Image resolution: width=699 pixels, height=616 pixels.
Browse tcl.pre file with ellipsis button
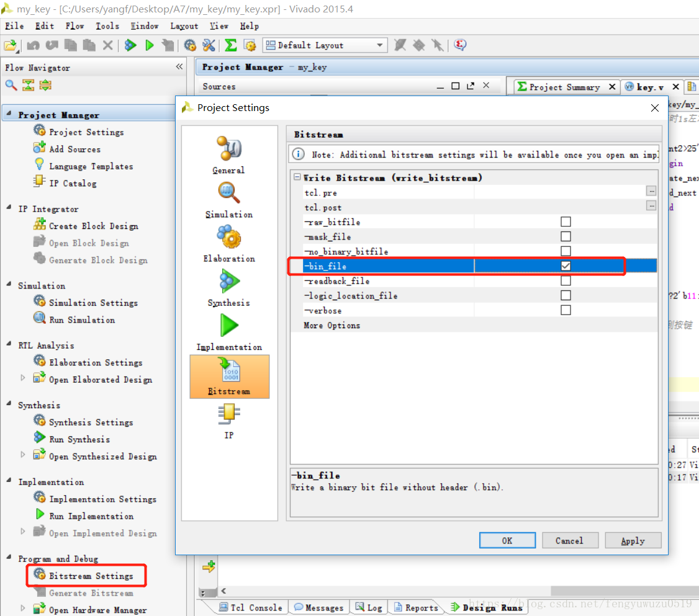651,192
